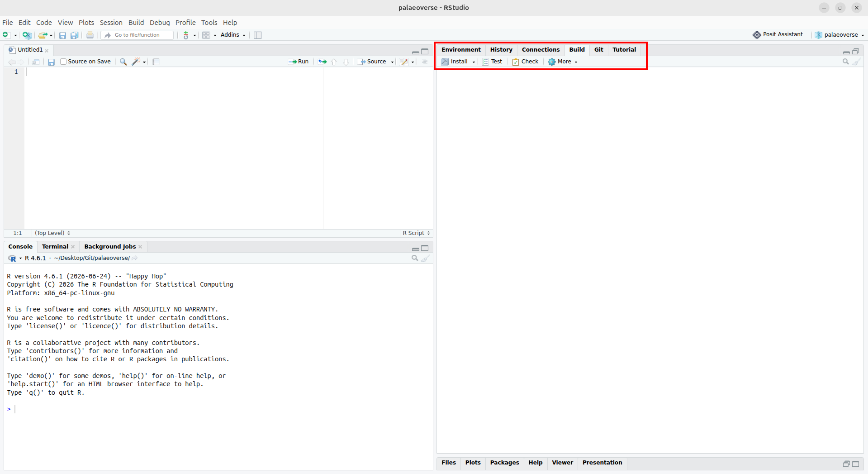Toggle the sidebar layout icon in toolbar
This screenshot has width=868, height=474.
point(258,35)
